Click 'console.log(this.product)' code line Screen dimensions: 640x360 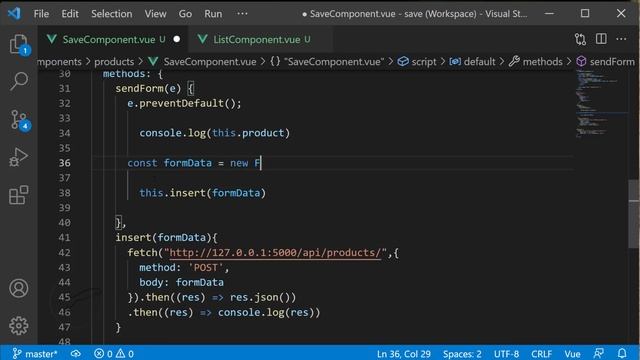[214, 133]
